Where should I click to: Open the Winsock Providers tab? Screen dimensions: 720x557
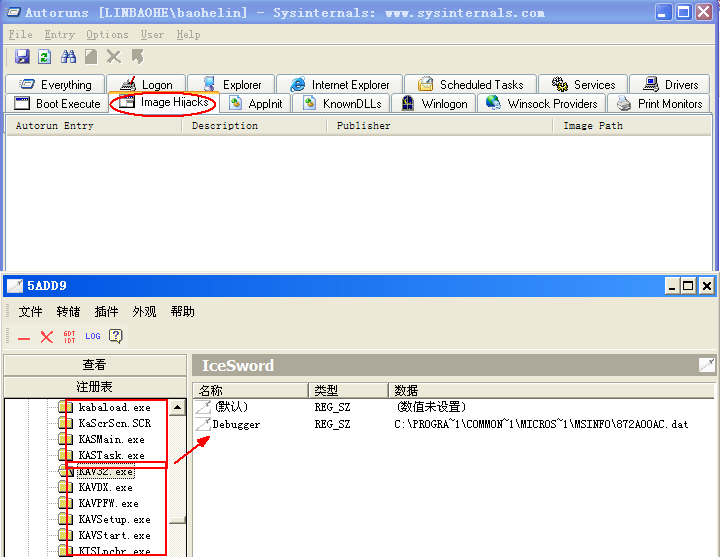[541, 103]
